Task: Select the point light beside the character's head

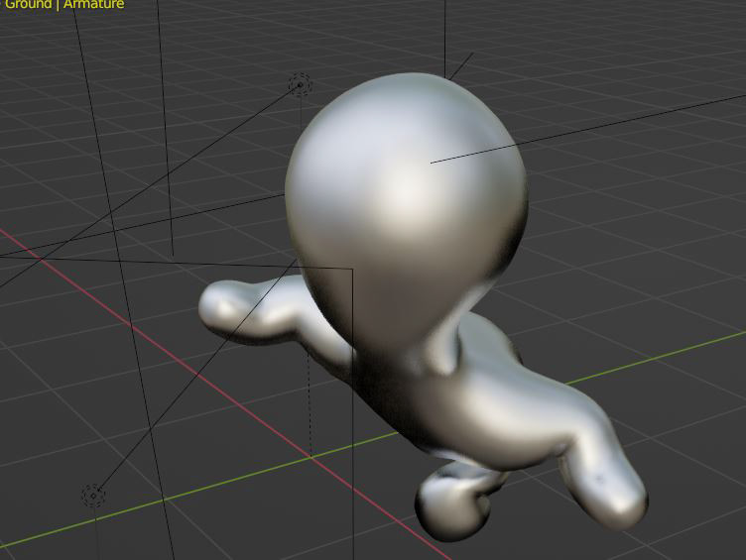Action: (x=301, y=85)
